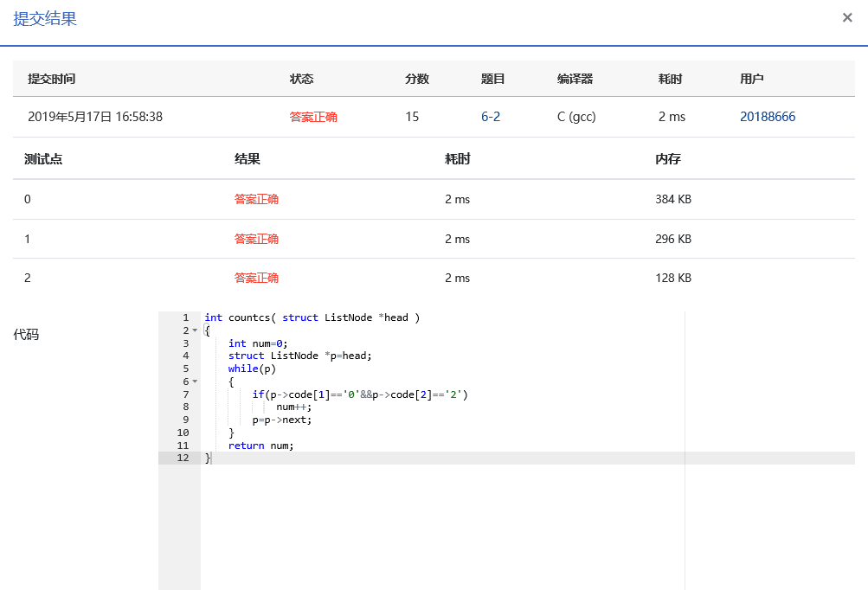Image resolution: width=868 pixels, height=590 pixels.
Task: Click memory value 128 KB
Action: click(673, 278)
